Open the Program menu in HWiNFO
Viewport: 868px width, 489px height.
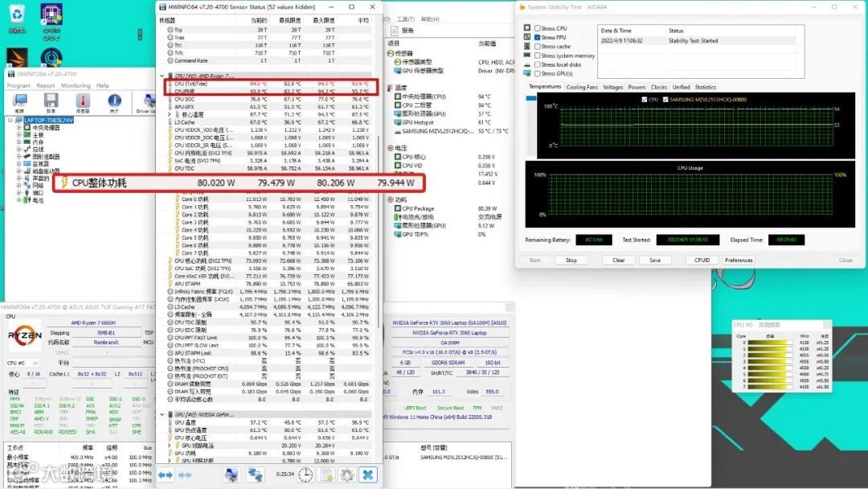[x=18, y=86]
